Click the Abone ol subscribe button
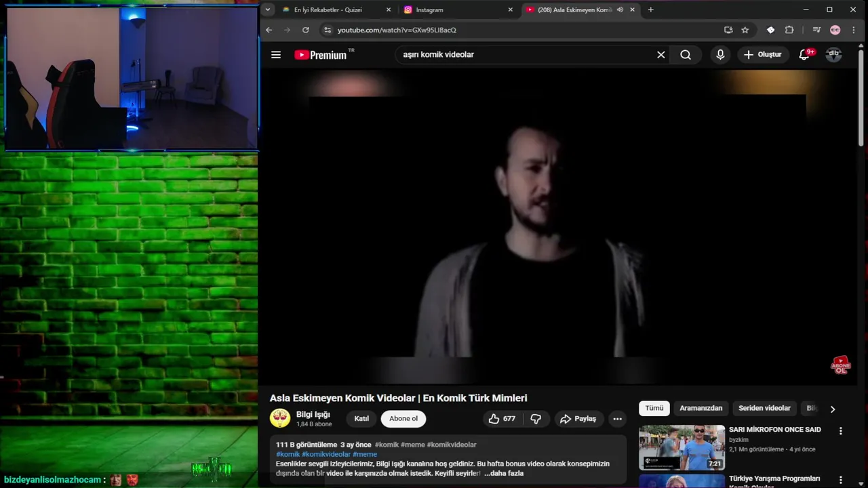 [403, 419]
